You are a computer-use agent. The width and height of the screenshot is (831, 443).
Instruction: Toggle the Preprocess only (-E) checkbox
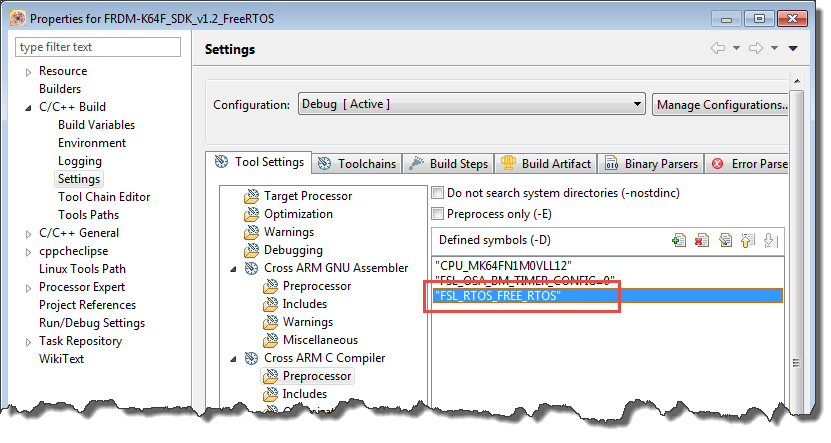click(437, 214)
